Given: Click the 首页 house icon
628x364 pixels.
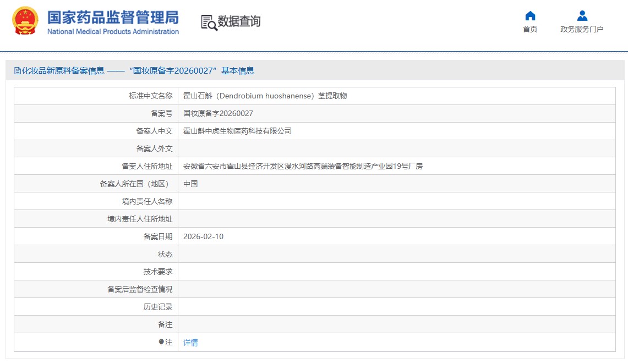Looking at the screenshot, I should click(530, 16).
